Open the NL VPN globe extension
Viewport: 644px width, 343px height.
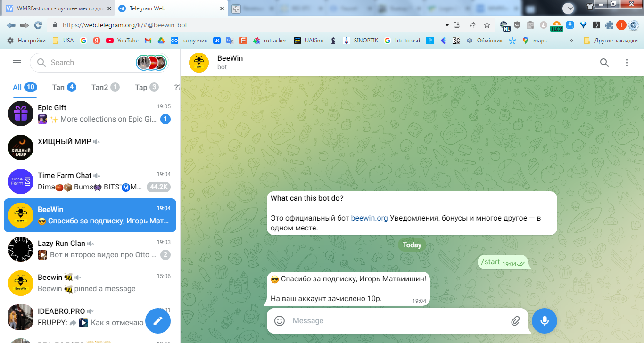click(505, 25)
